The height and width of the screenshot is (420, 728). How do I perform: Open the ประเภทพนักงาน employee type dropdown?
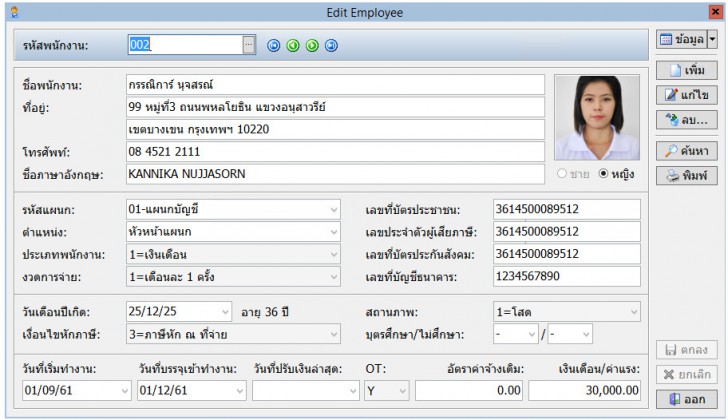[x=333, y=254]
